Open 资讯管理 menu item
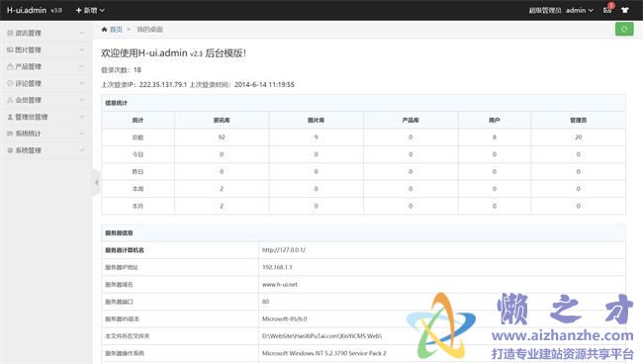The width and height of the screenshot is (643, 364). [46, 33]
